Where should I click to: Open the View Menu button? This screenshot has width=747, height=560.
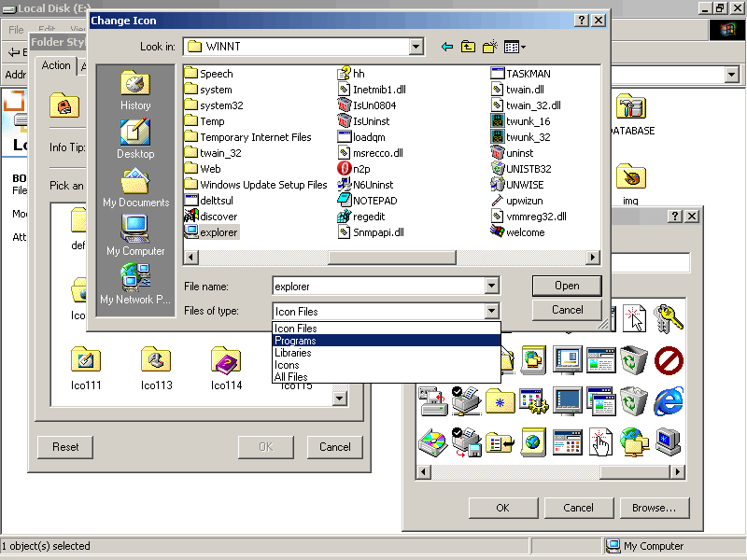(x=514, y=47)
